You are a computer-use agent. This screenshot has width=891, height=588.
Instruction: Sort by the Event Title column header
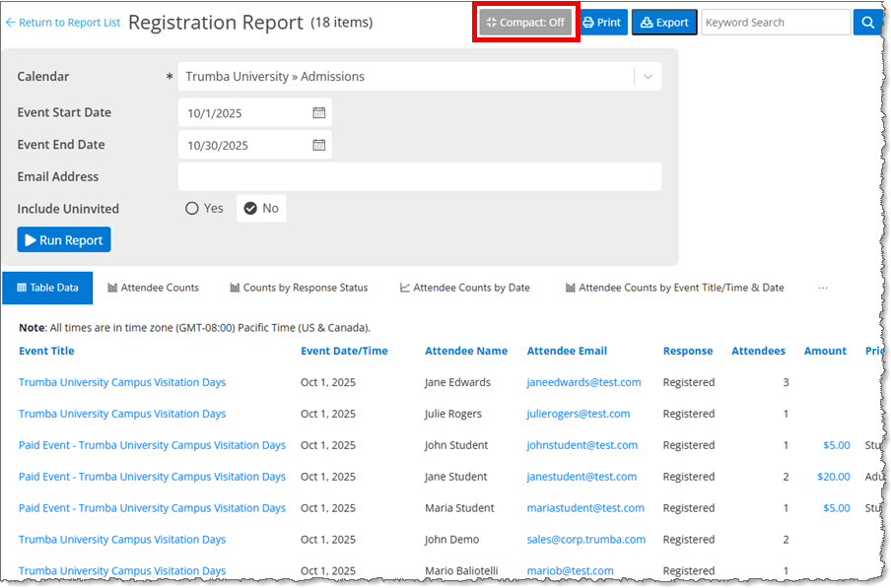(46, 351)
